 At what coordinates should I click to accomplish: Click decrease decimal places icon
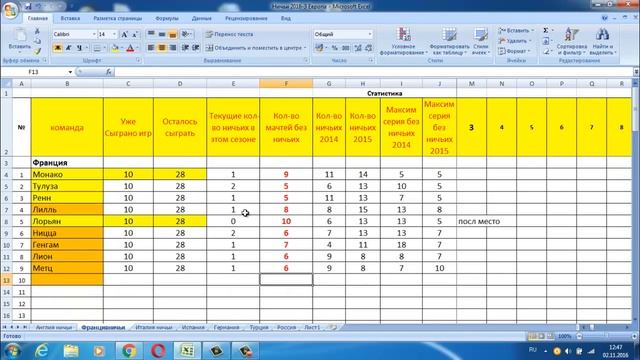[x=369, y=48]
